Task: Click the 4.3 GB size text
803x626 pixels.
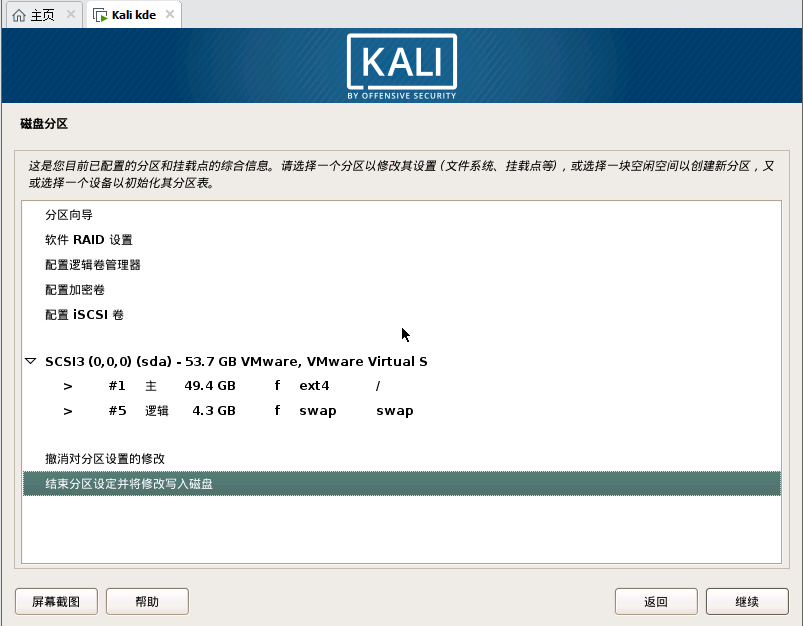Action: point(214,411)
